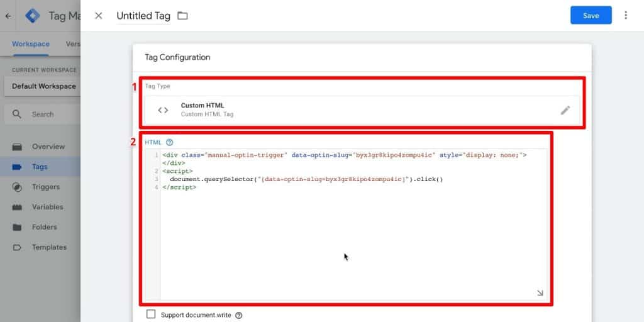Click the Triggers target icon

(x=17, y=187)
